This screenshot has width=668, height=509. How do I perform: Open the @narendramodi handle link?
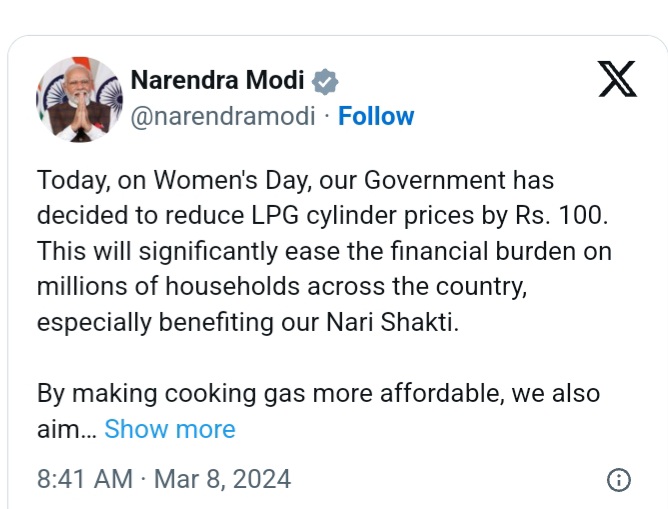coord(224,116)
